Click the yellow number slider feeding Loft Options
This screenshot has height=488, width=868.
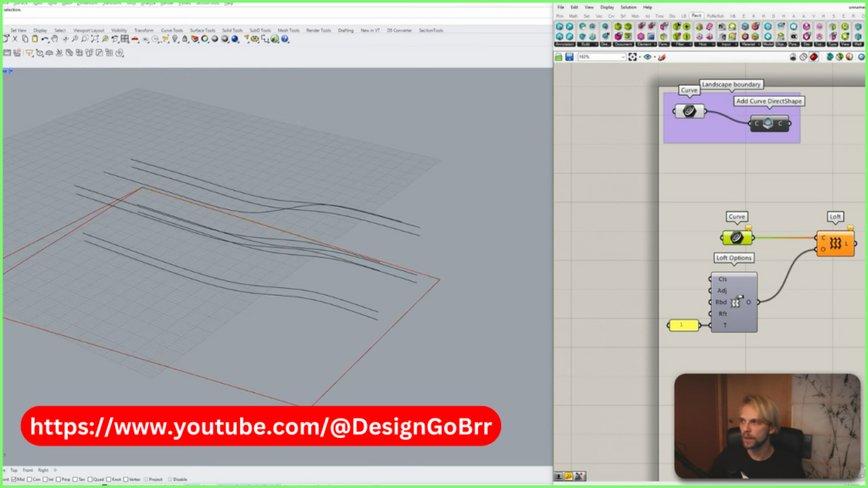(683, 324)
